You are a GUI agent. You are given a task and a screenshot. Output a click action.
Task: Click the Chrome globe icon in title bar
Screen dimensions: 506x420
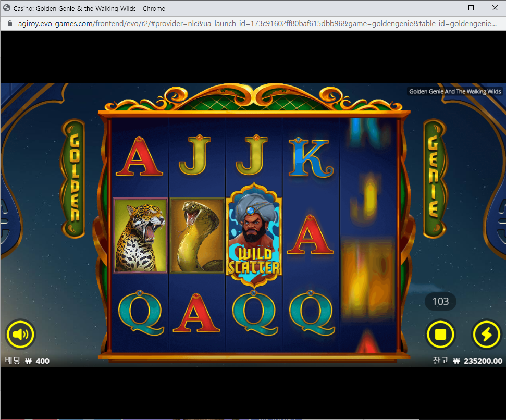pyautogui.click(x=7, y=8)
